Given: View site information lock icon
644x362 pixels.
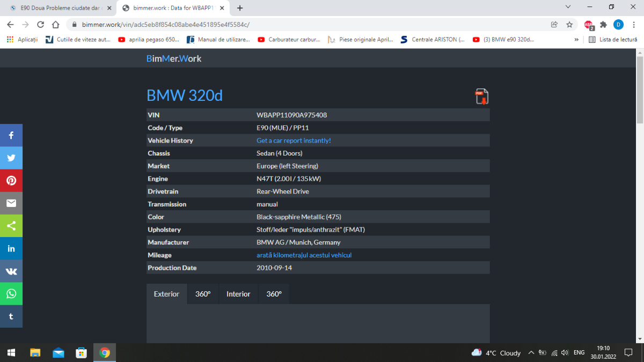Looking at the screenshot, I should (x=74, y=25).
